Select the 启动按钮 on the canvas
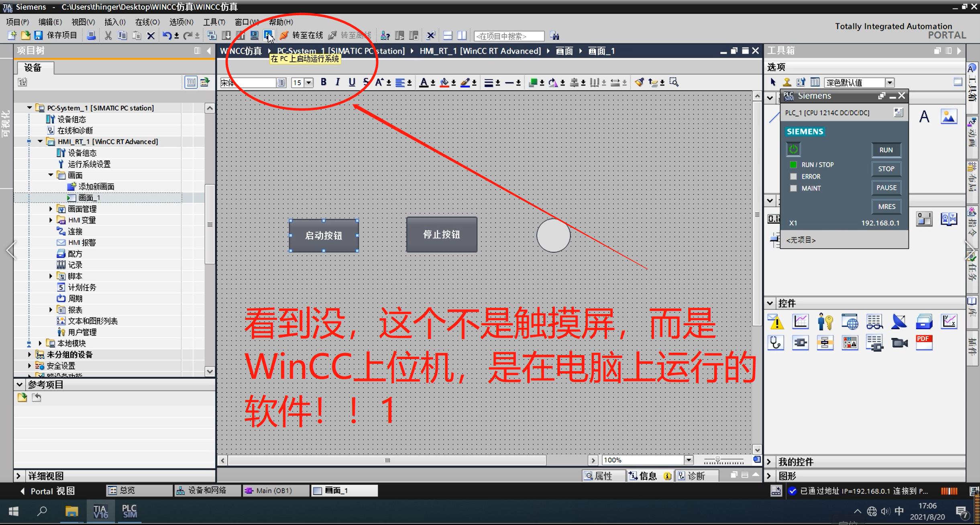This screenshot has height=525, width=980. [324, 235]
